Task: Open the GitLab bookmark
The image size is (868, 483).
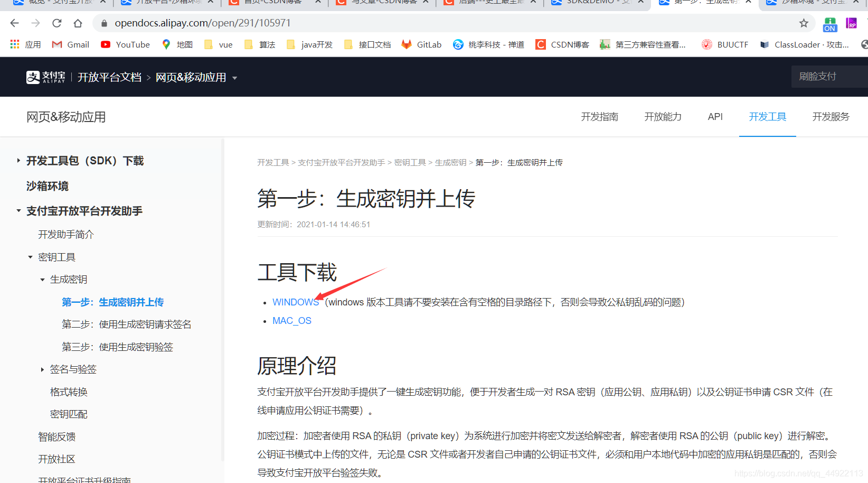Action: tap(421, 44)
